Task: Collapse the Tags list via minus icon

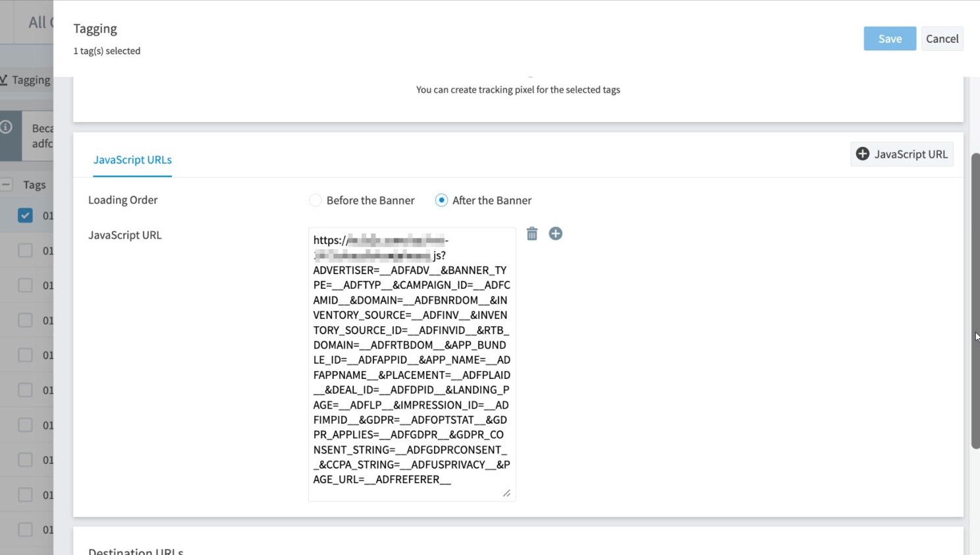Action: (6, 185)
